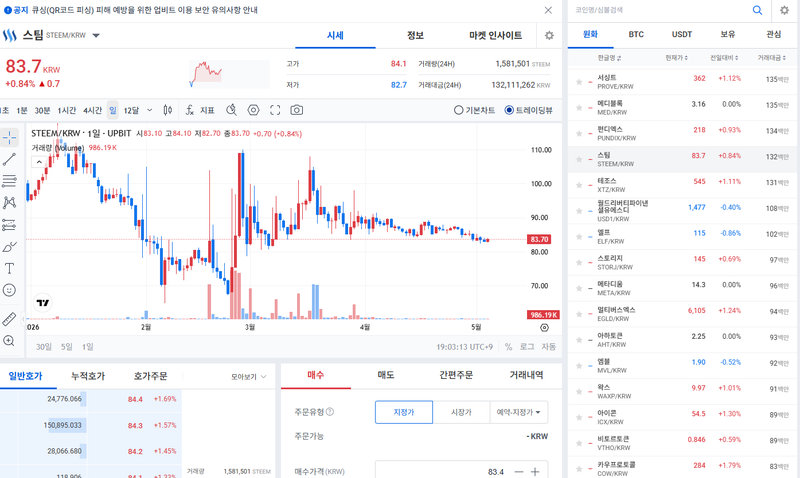
Task: Favorite the 메디블록 MED/KRW star
Action: [579, 108]
